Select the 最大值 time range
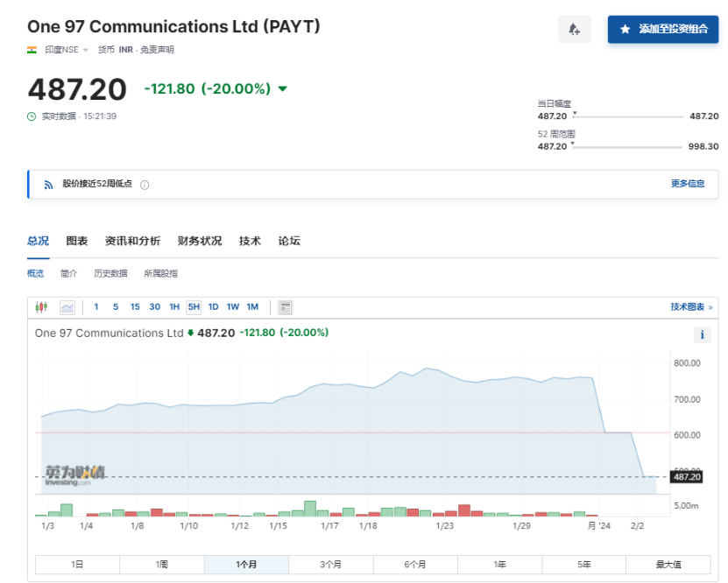This screenshot has width=728, height=583. point(668,565)
